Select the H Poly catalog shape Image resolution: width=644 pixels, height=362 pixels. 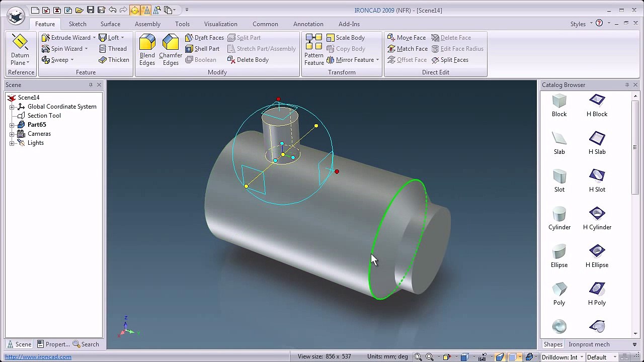pos(597,294)
